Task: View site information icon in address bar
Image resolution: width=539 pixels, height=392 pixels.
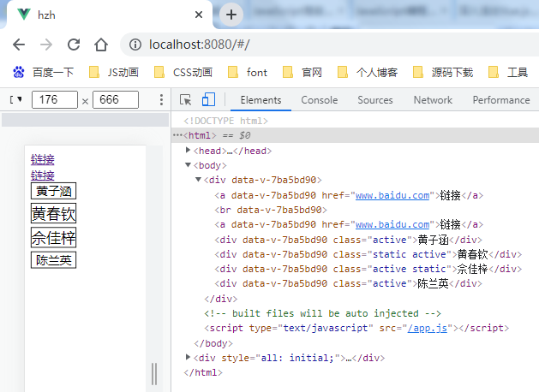Action: [x=135, y=45]
